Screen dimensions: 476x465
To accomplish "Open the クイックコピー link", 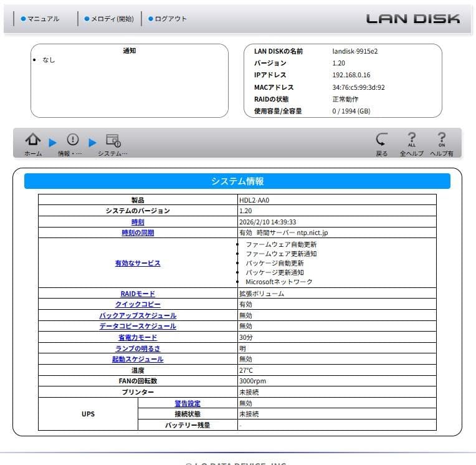I will point(138,304).
